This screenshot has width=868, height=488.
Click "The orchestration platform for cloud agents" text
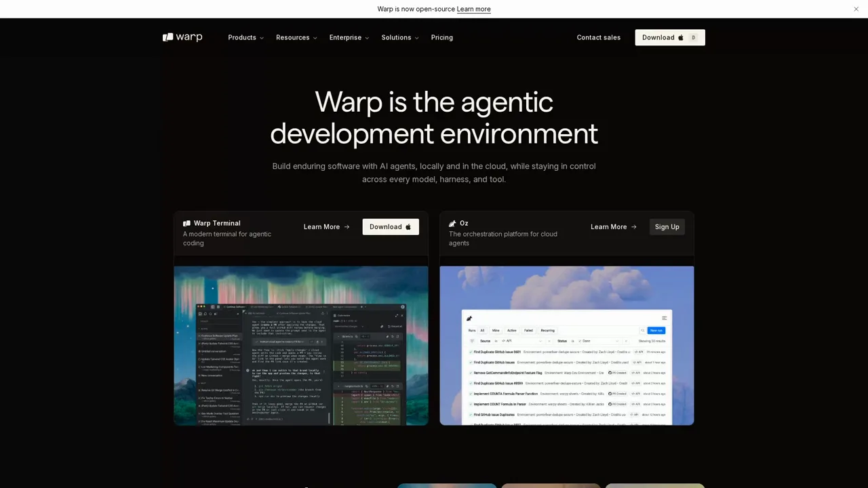pyautogui.click(x=503, y=239)
